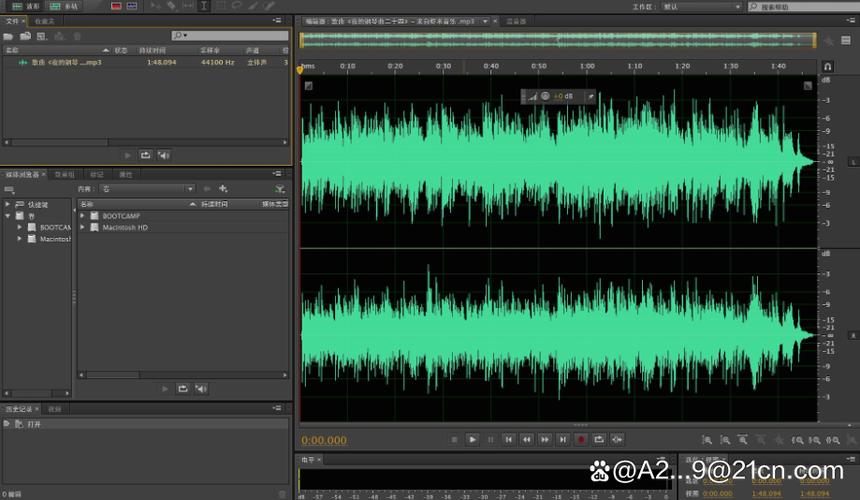Click the headphone icon beside the timeline ruler

coord(827,67)
